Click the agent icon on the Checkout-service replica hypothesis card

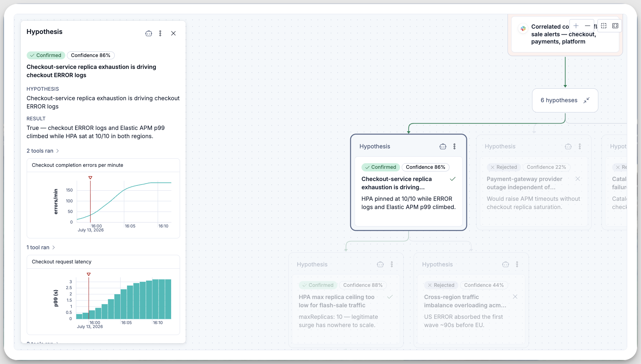[x=443, y=146]
